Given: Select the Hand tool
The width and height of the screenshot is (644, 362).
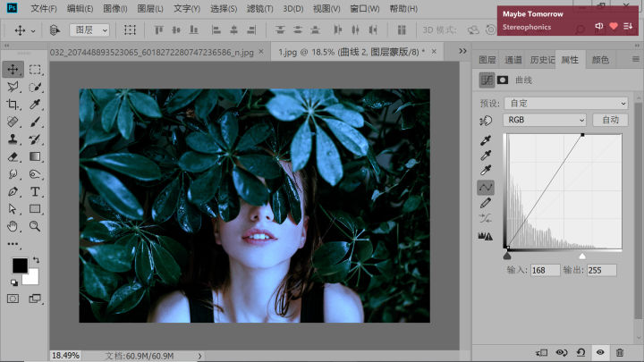Looking at the screenshot, I should (13, 226).
